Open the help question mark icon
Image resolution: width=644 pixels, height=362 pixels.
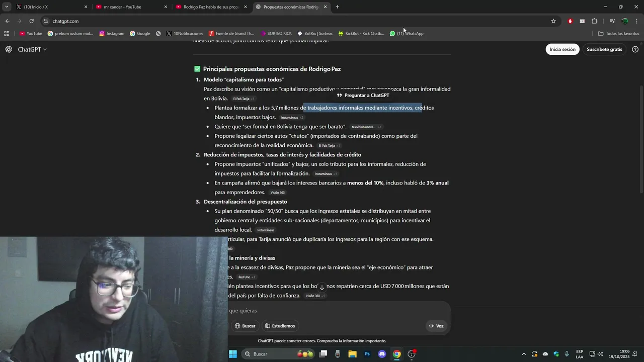[635, 49]
